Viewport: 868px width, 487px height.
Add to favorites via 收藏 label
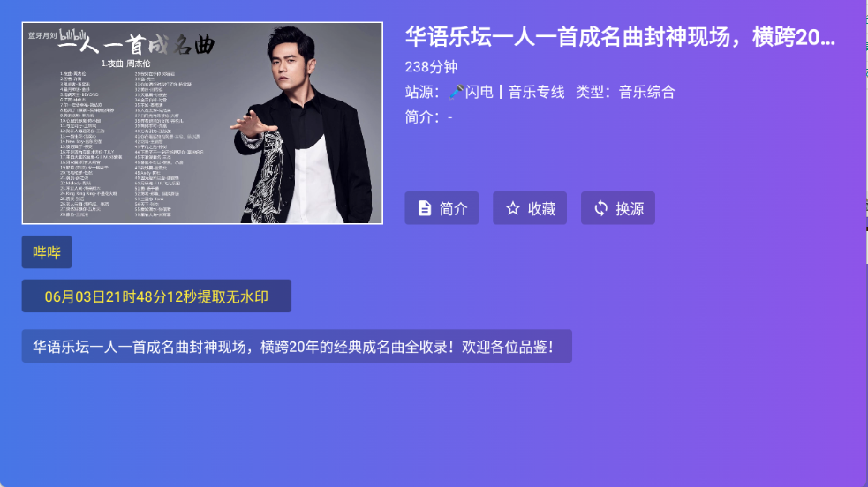[x=541, y=208]
